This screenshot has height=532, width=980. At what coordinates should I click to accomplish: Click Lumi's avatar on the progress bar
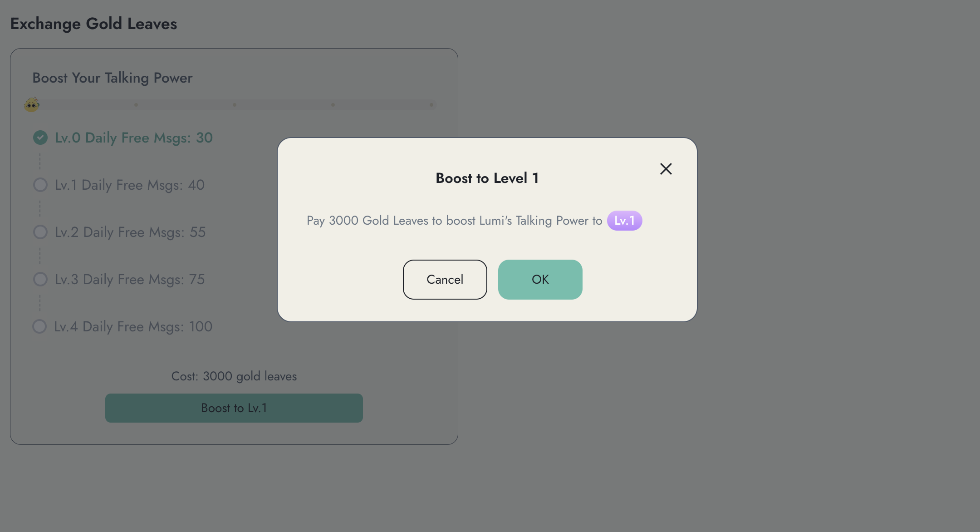click(x=31, y=105)
